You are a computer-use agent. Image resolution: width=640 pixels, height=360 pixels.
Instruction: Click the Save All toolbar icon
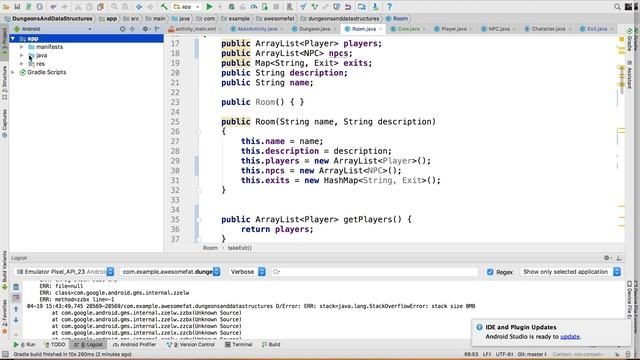pyautogui.click(x=17, y=7)
